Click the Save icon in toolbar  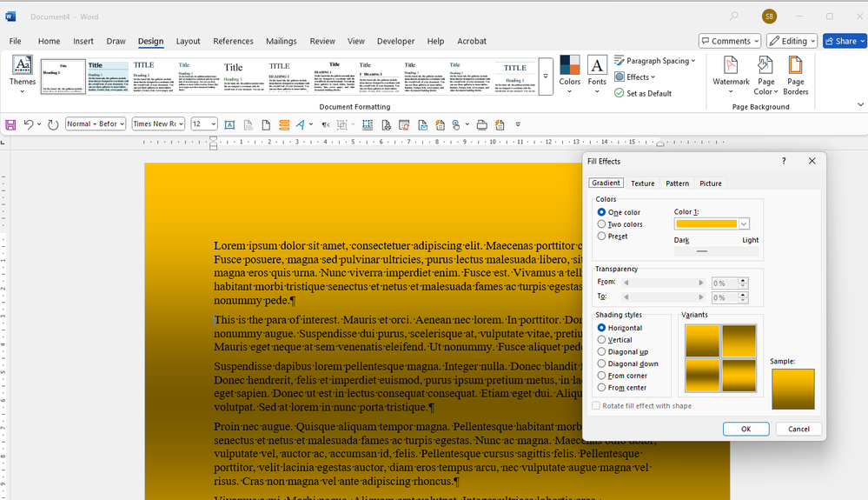(10, 125)
